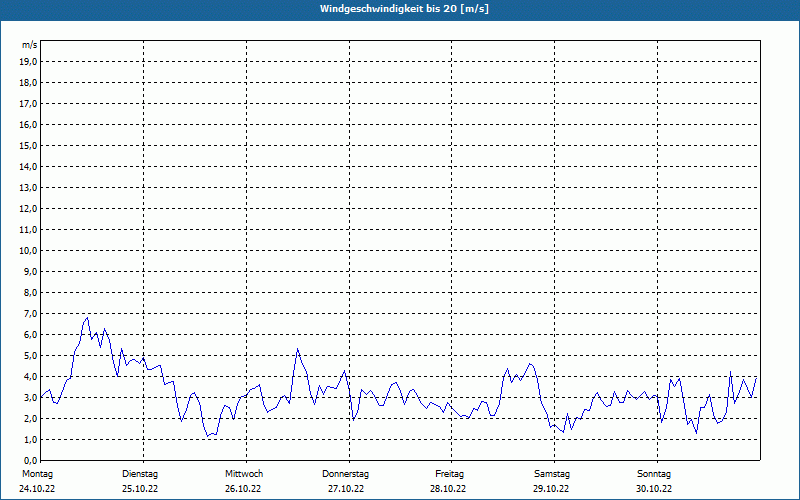800x500 pixels.
Task: Click the date 29.10.22
Action: pos(551,489)
